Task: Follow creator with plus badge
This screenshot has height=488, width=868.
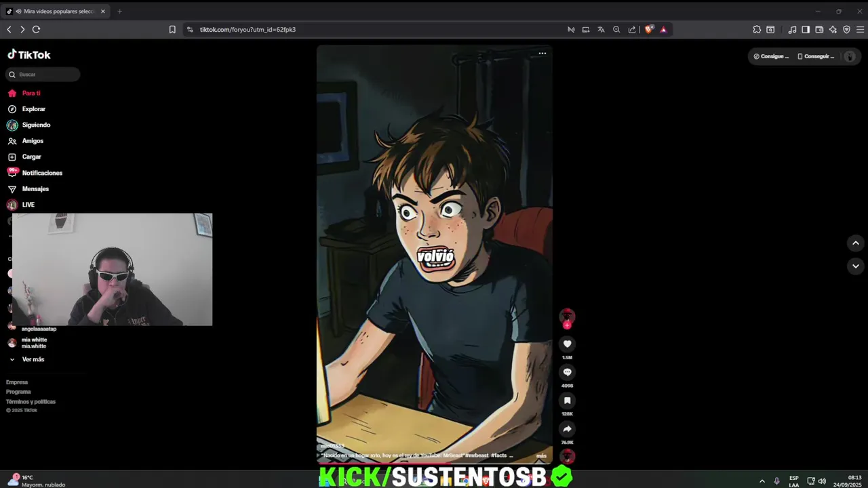Action: tap(567, 325)
